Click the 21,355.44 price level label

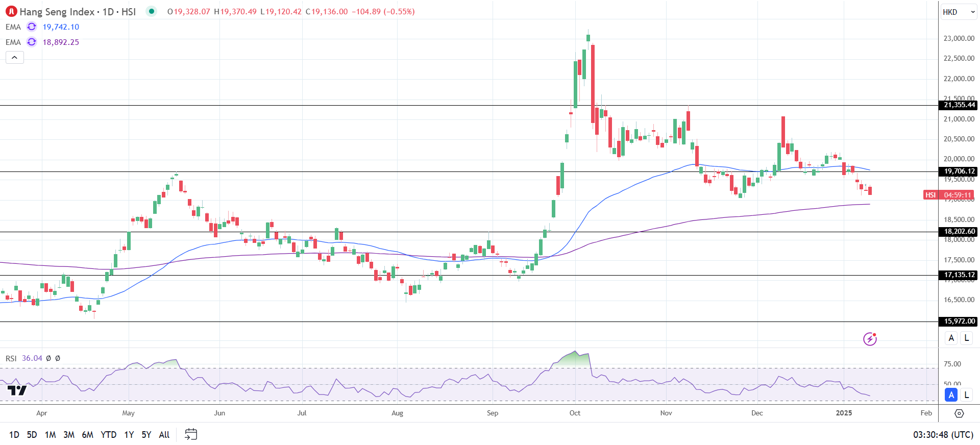(958, 105)
